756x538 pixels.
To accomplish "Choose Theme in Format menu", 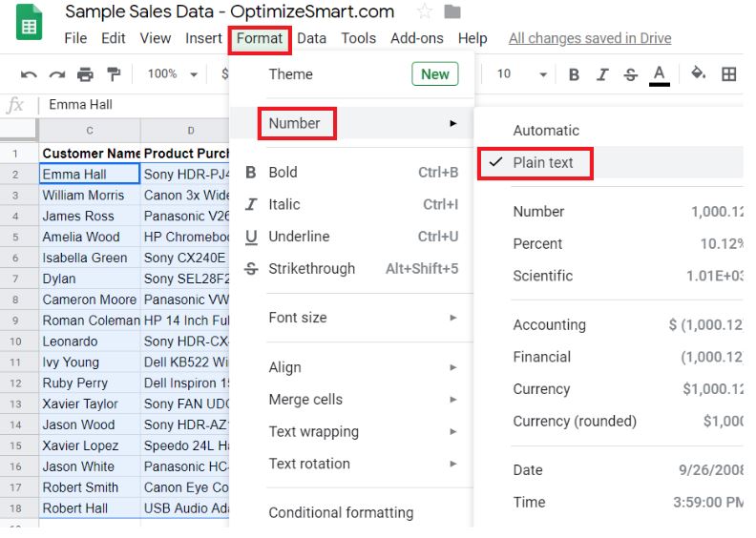I will pyautogui.click(x=353, y=74).
